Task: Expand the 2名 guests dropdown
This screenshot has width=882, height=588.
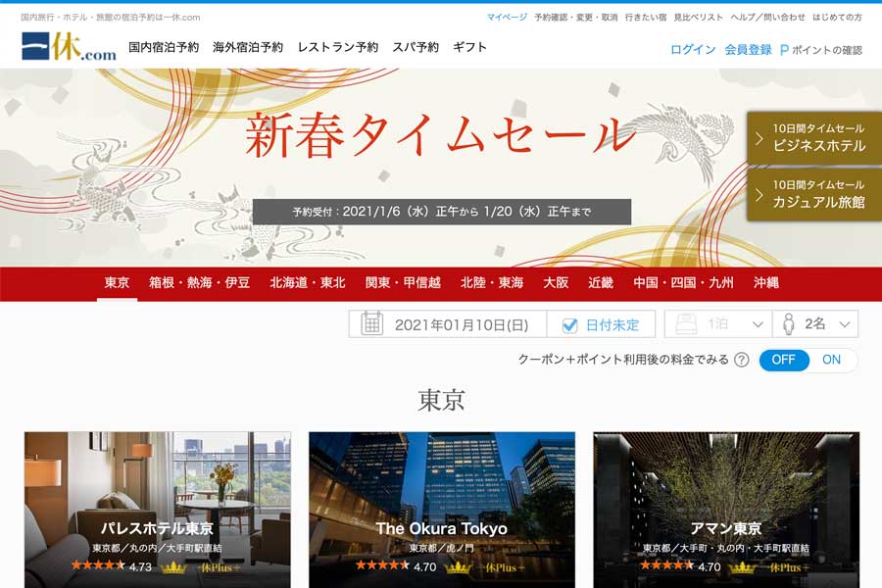Action: click(815, 324)
